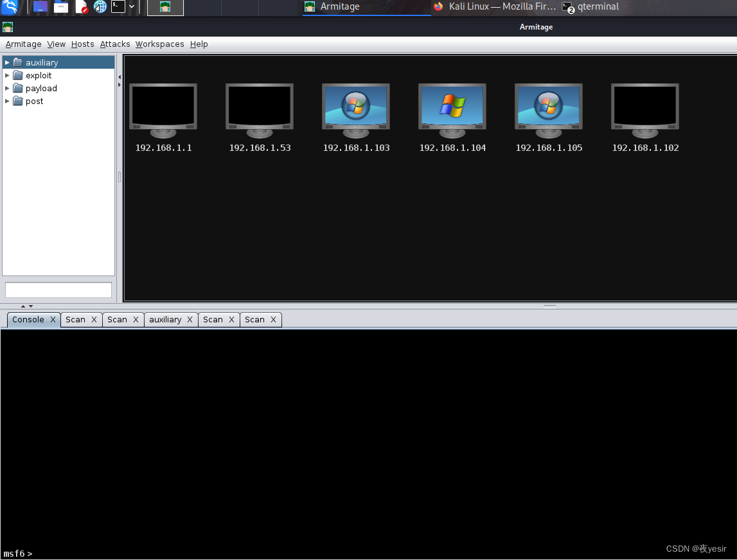Screen dimensions: 737x560
Task: Open the Attacks menu
Action: tap(114, 44)
